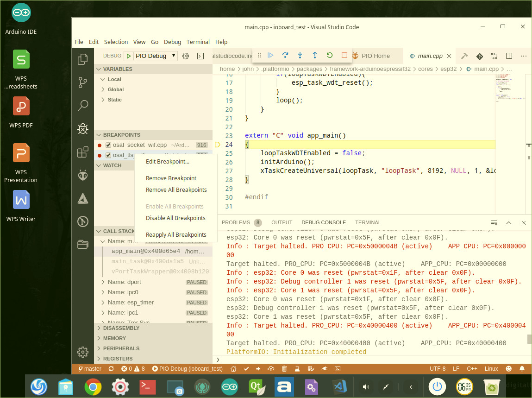
Task: Toggle the osal_socket_wif.cpp breakpoint checkbox
Action: [x=108, y=145]
